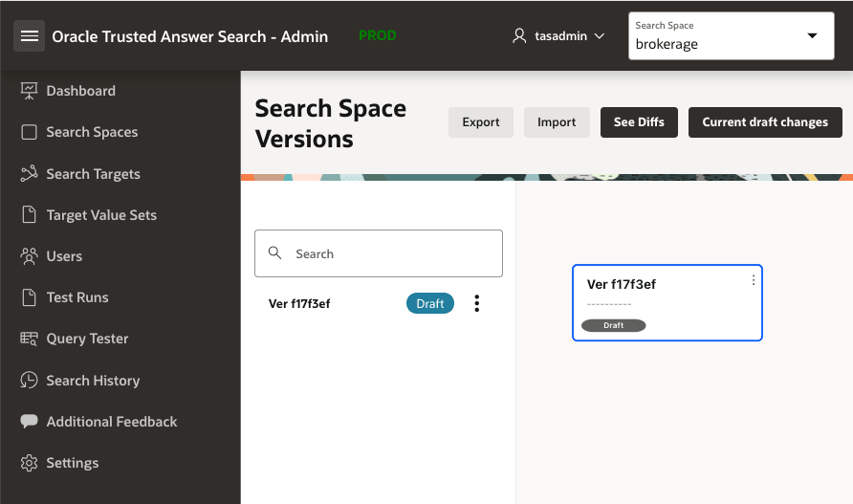Click the Search Space dropdown arrow

tap(812, 36)
